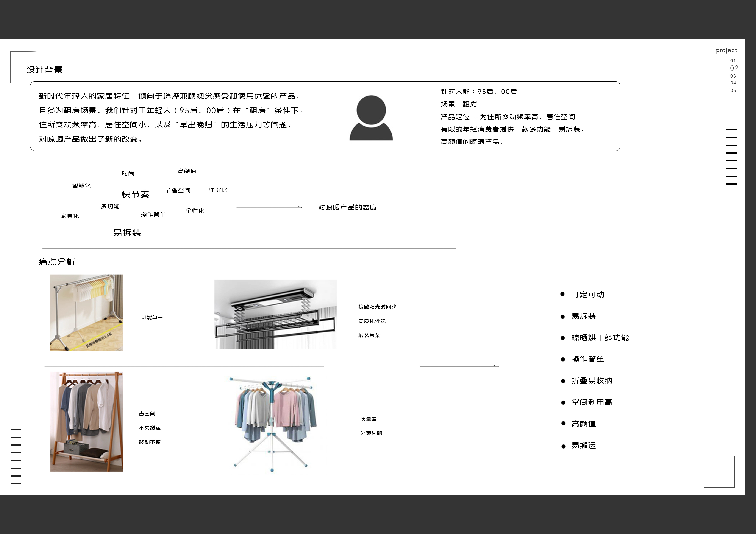Image resolution: width=756 pixels, height=534 pixels.
Task: Click the 痛点分析 section title
Action: coord(57,262)
